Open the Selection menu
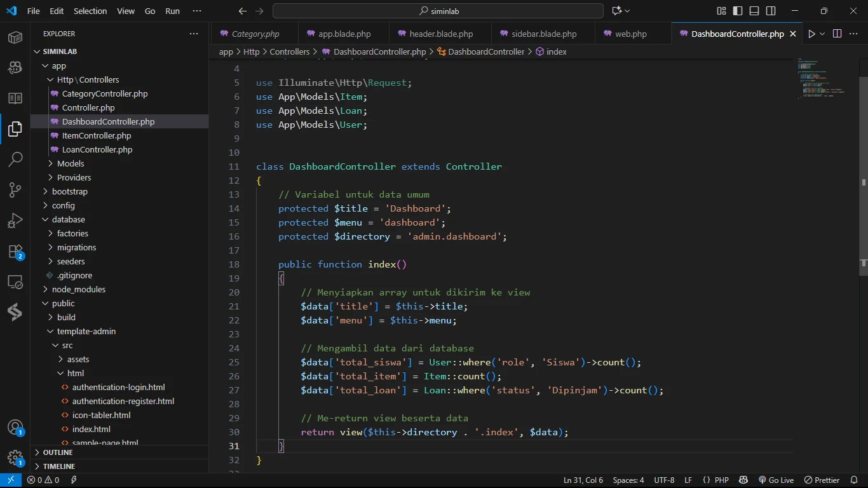Image resolution: width=868 pixels, height=488 pixels. point(90,11)
